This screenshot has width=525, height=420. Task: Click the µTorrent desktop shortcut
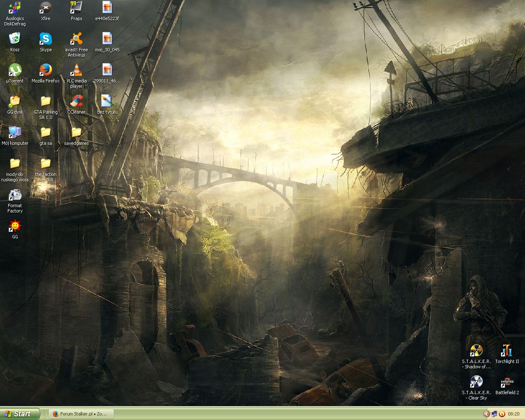click(x=15, y=73)
